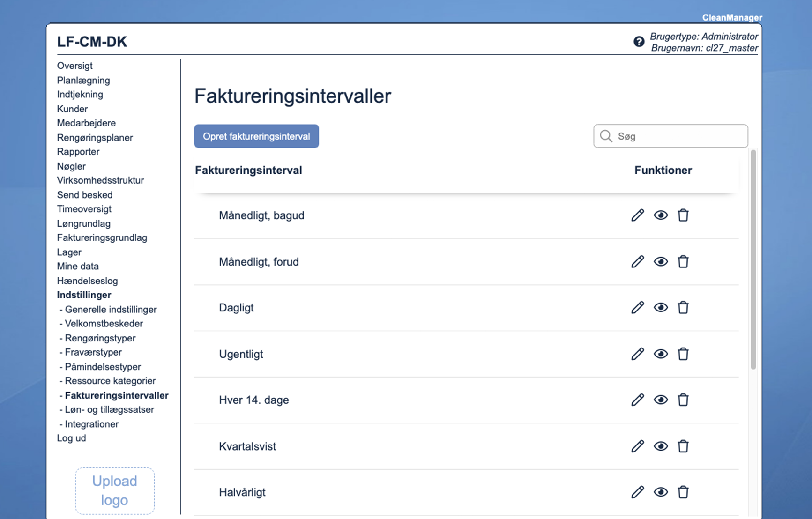
Task: Delete the Kvartalsvist interval
Action: [683, 446]
